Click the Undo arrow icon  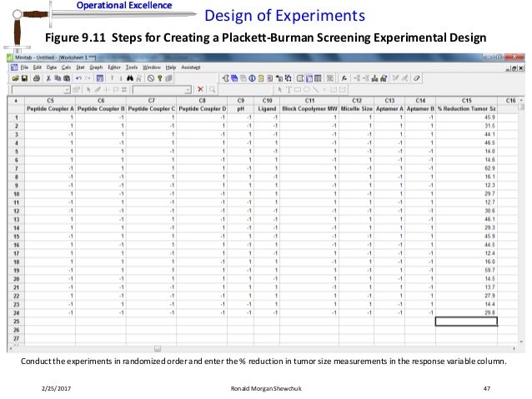pyautogui.click(x=79, y=77)
